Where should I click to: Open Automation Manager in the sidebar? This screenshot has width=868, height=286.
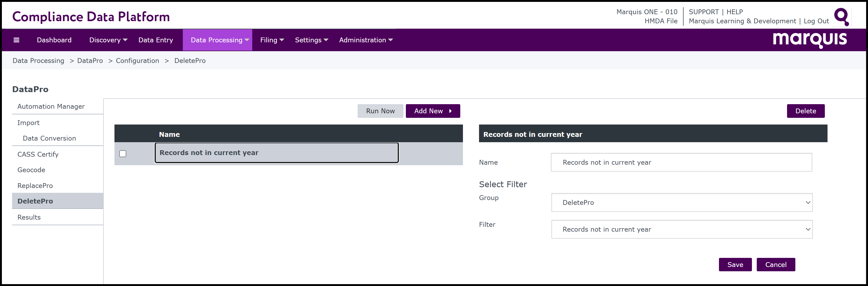51,107
